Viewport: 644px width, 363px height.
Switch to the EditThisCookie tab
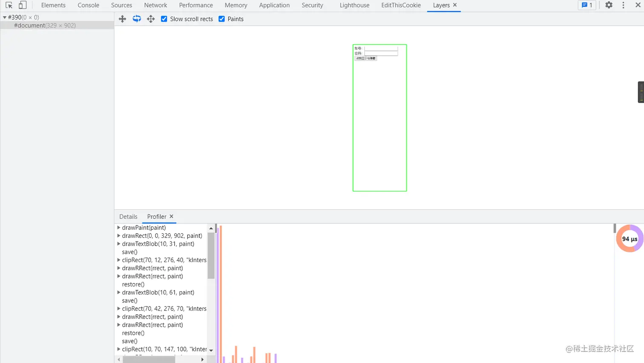401,5
